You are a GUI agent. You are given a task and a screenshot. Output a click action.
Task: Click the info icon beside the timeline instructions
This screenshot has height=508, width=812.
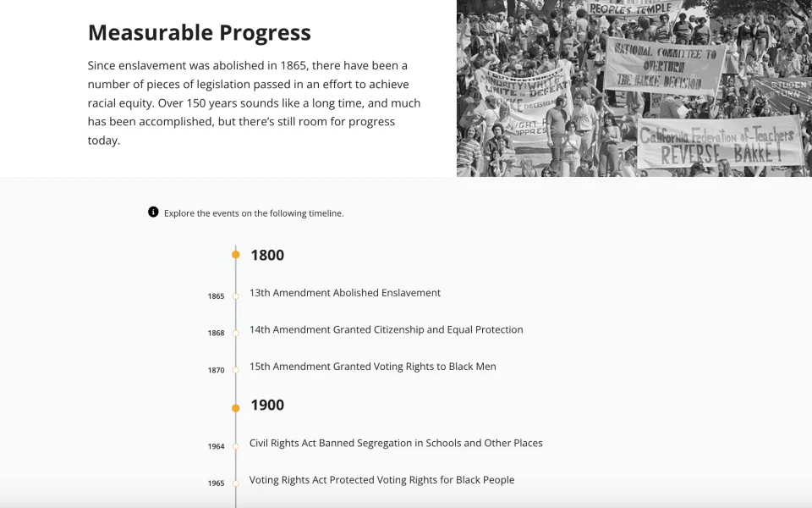[x=153, y=213]
